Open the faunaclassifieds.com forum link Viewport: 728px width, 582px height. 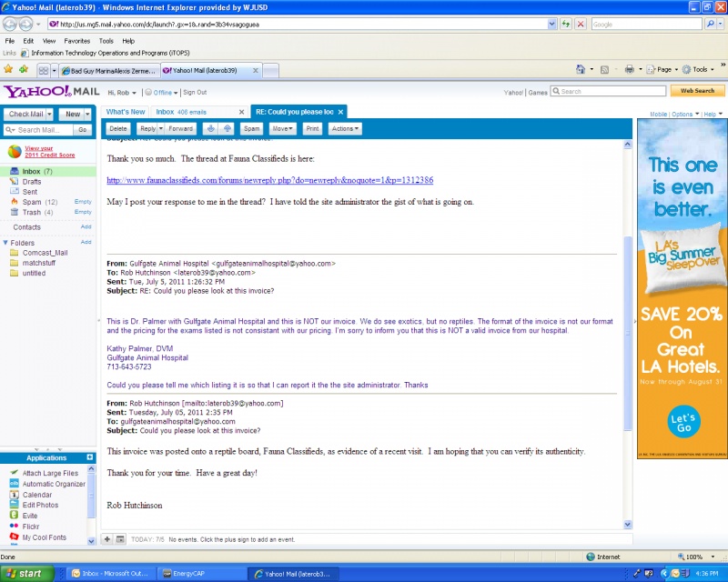(x=269, y=180)
